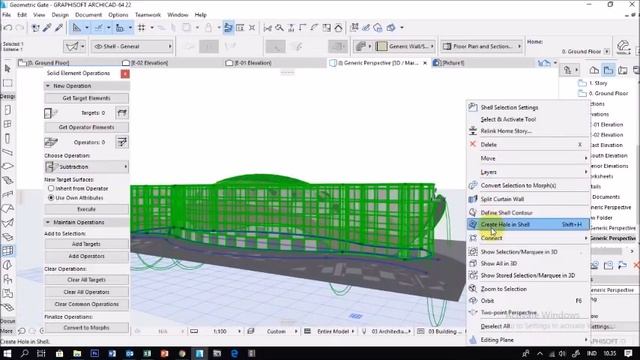Click the Zoom magnifier icon in toolbar

[x=280, y=28]
